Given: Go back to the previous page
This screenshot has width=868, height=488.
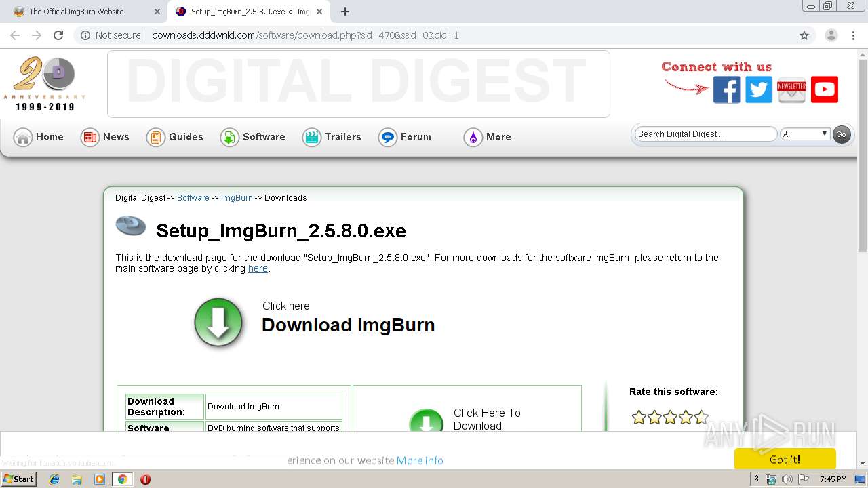Looking at the screenshot, I should [15, 35].
